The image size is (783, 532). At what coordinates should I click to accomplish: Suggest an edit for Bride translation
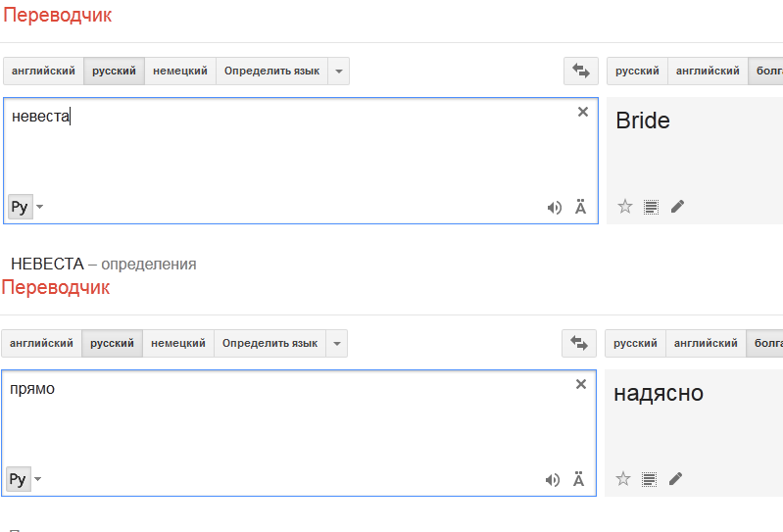click(x=677, y=207)
